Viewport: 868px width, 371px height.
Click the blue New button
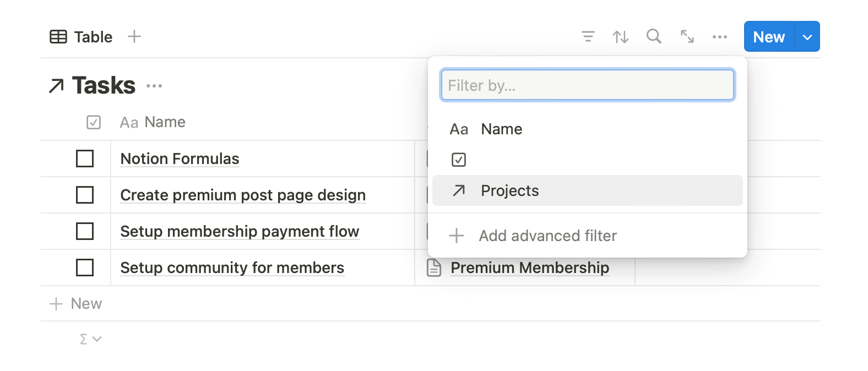(x=769, y=37)
